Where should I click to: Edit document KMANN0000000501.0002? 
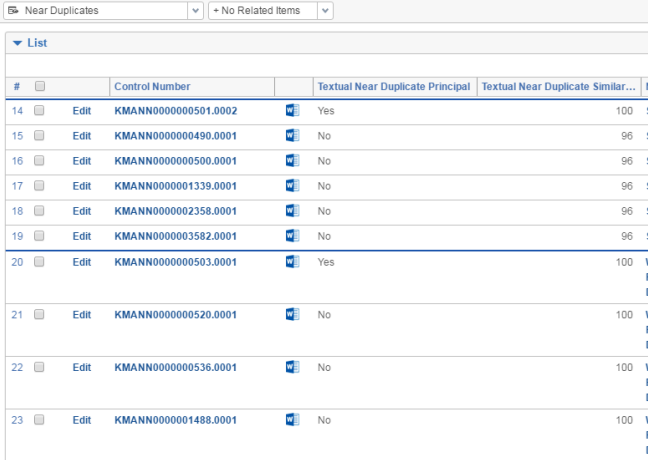tap(82, 111)
